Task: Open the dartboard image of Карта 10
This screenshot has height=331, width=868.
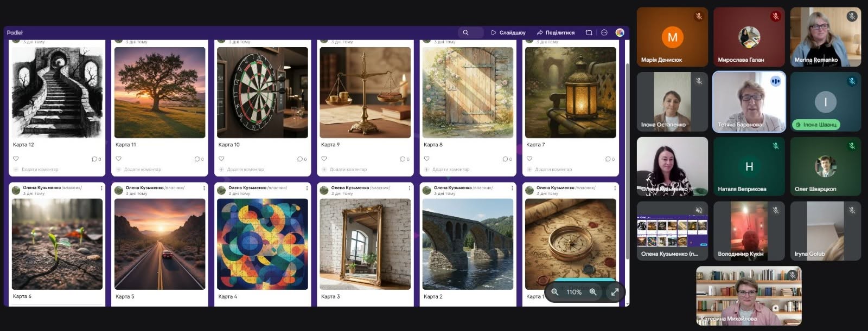Action: [263, 93]
